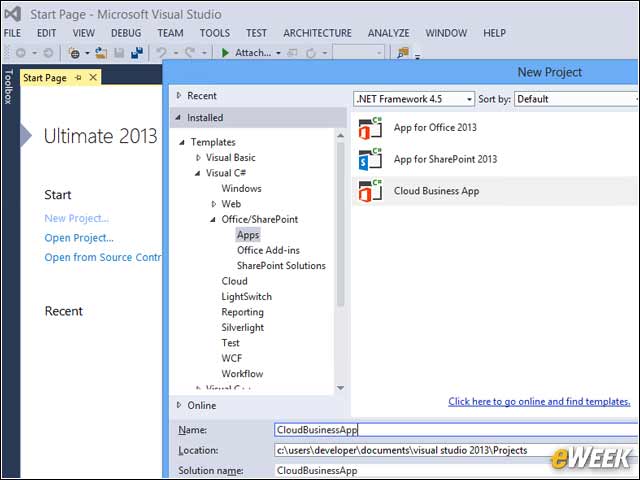Collapse the Installed section
Screen dimensions: 640x480
[178, 118]
